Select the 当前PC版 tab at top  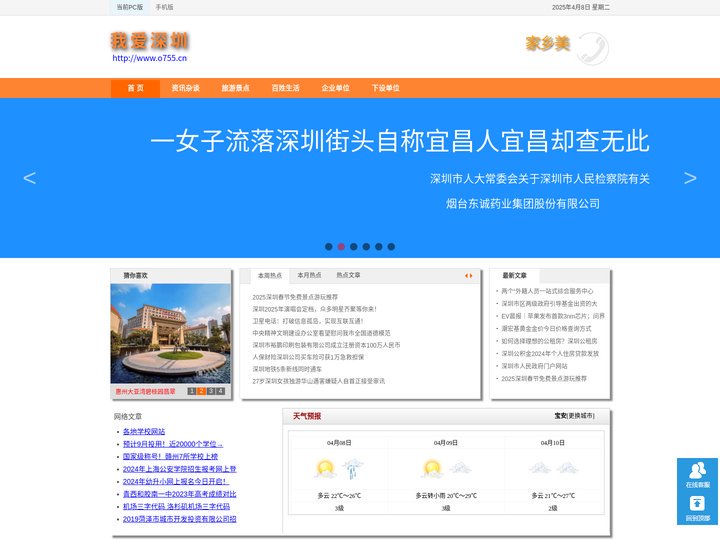point(129,7)
